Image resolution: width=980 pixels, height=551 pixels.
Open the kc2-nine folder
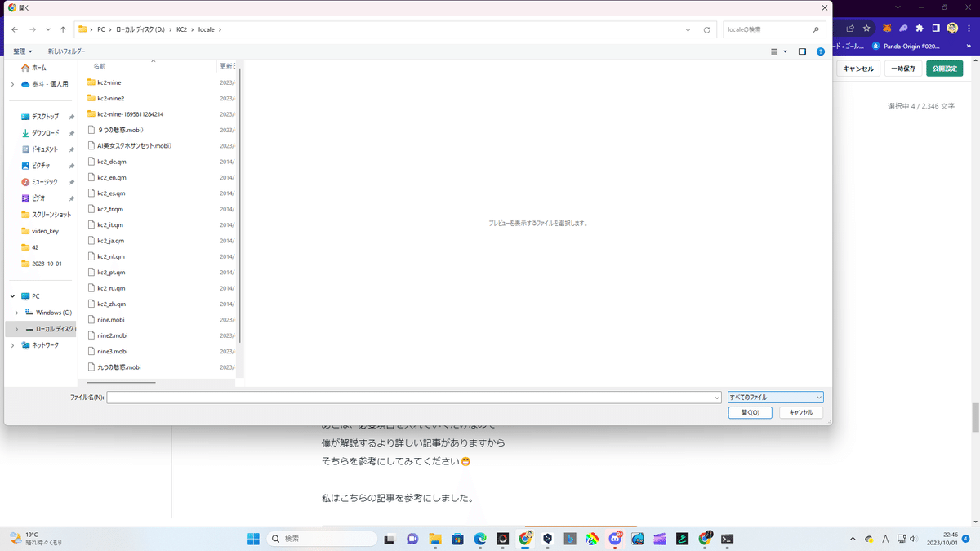(x=109, y=82)
